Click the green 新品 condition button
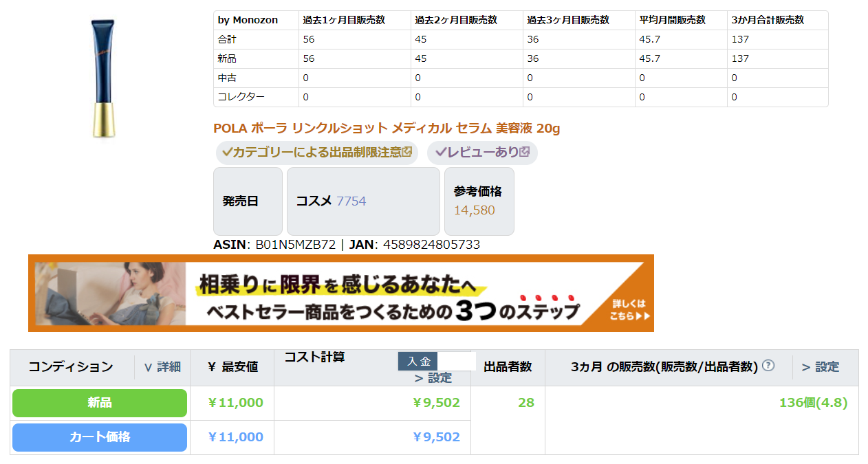The height and width of the screenshot is (464, 868). tap(100, 403)
